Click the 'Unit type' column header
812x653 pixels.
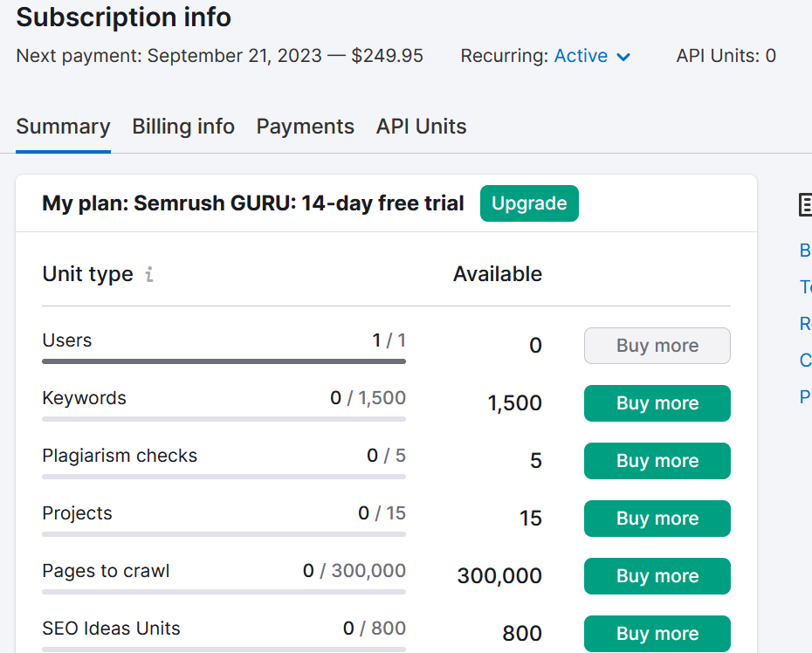pyautogui.click(x=87, y=274)
